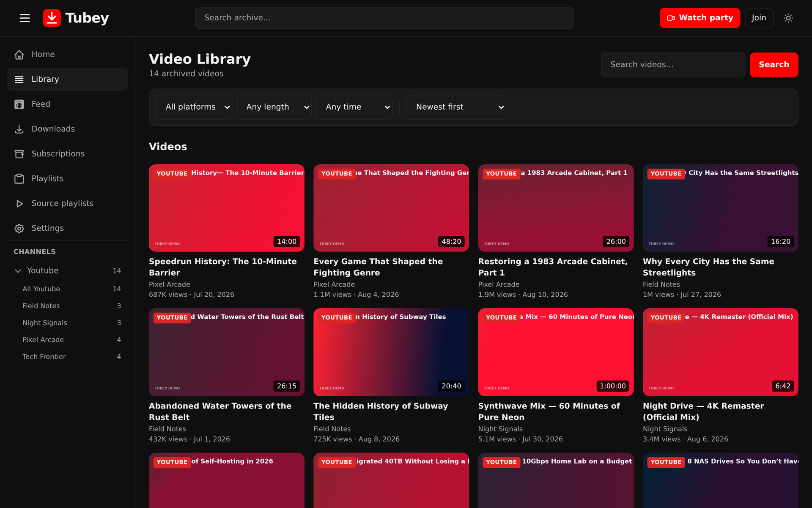Click the Downloads arrow icon
Image resolution: width=812 pixels, height=508 pixels.
pyautogui.click(x=19, y=129)
